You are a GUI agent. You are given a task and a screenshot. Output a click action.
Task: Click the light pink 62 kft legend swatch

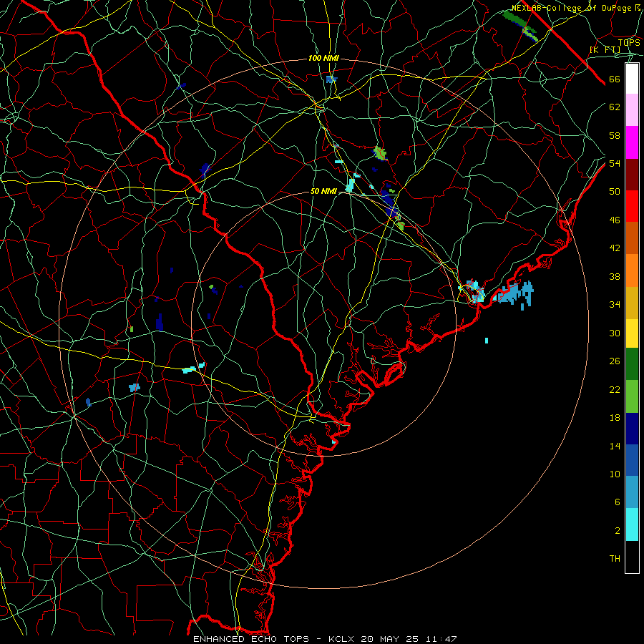pos(632,109)
